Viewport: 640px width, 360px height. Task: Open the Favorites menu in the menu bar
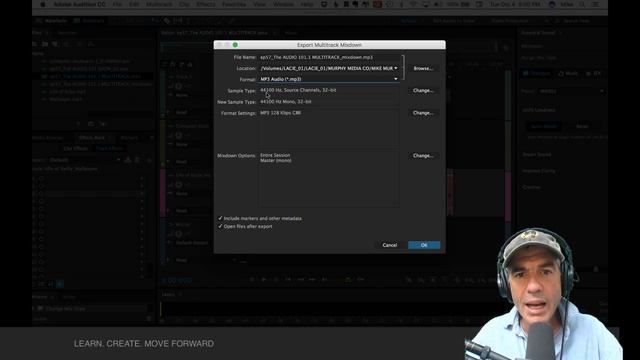pos(234,4)
